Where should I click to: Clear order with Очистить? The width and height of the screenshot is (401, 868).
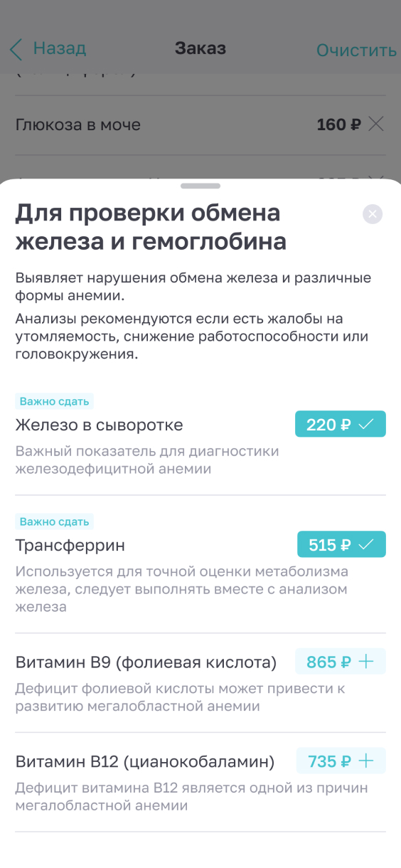coord(356,50)
